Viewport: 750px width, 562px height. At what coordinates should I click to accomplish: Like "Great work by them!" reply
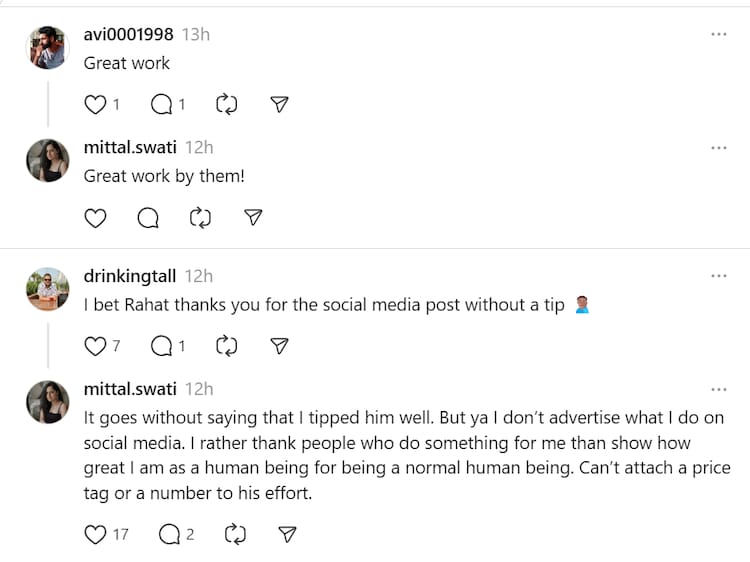(95, 218)
